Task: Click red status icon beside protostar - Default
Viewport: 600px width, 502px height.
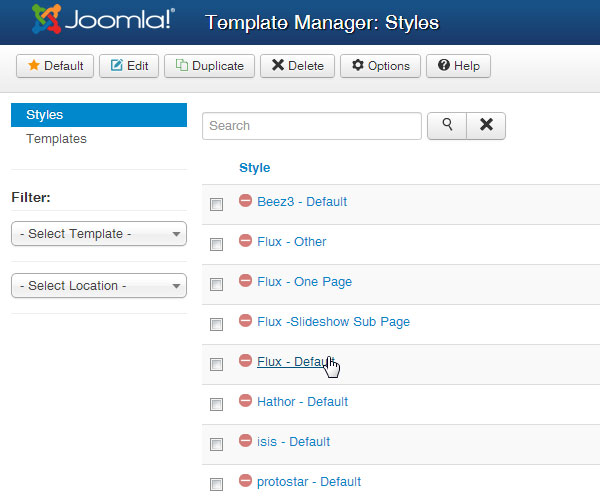Action: tap(245, 480)
